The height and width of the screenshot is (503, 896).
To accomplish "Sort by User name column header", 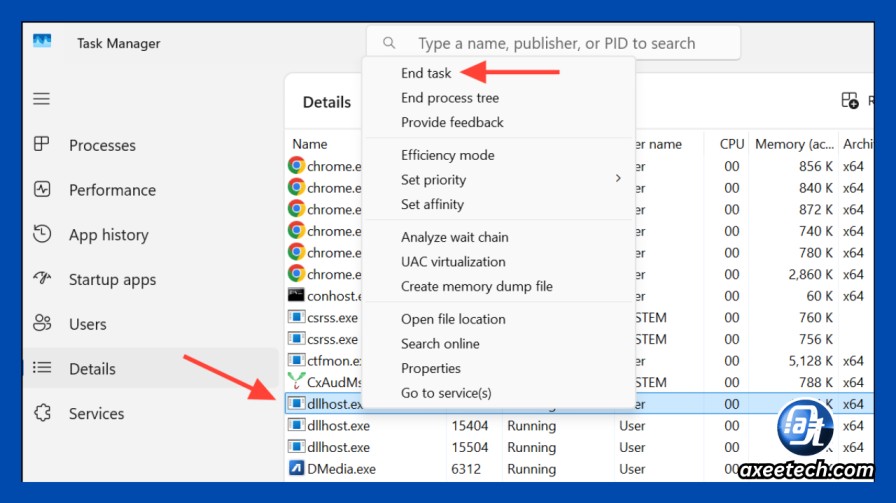I will point(658,144).
